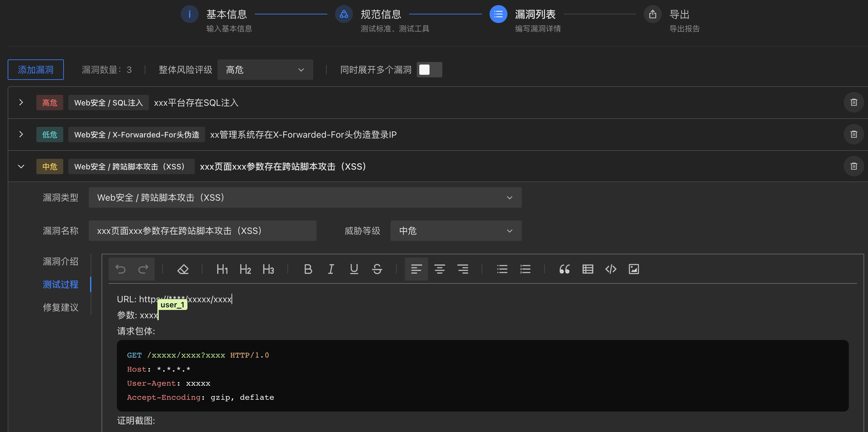This screenshot has height=432, width=868.
Task: Expand the X-Forwarded-For vulnerability row
Action: (21, 134)
